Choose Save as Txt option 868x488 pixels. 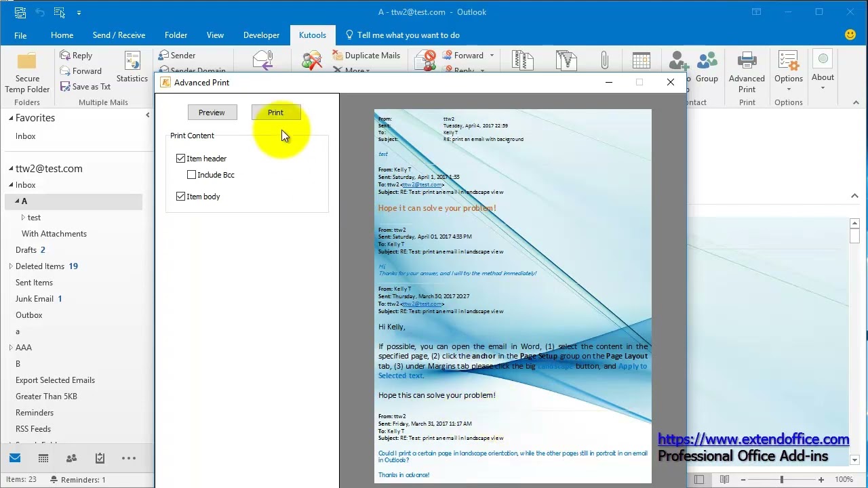pyautogui.click(x=85, y=87)
